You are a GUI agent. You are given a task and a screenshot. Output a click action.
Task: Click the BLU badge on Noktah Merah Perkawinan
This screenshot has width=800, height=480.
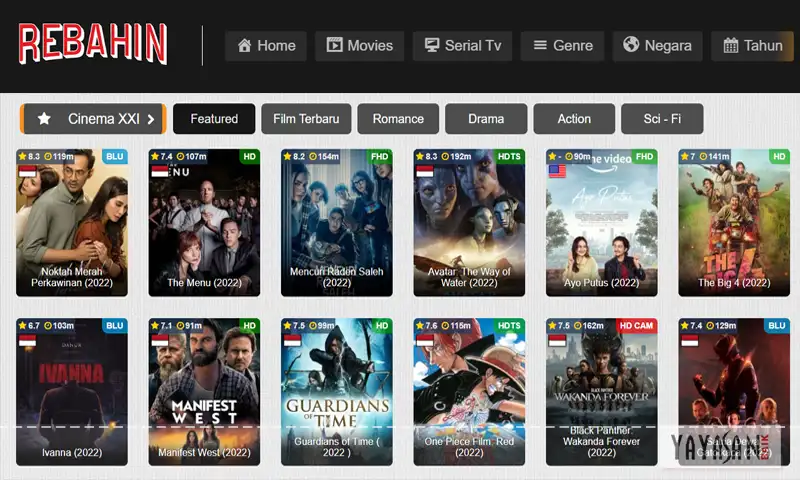click(x=115, y=157)
